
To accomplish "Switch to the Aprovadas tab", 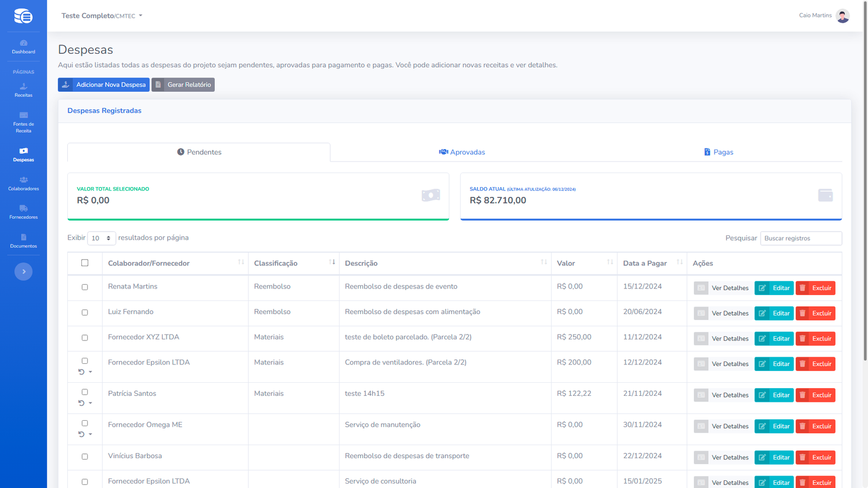I will 462,152.
